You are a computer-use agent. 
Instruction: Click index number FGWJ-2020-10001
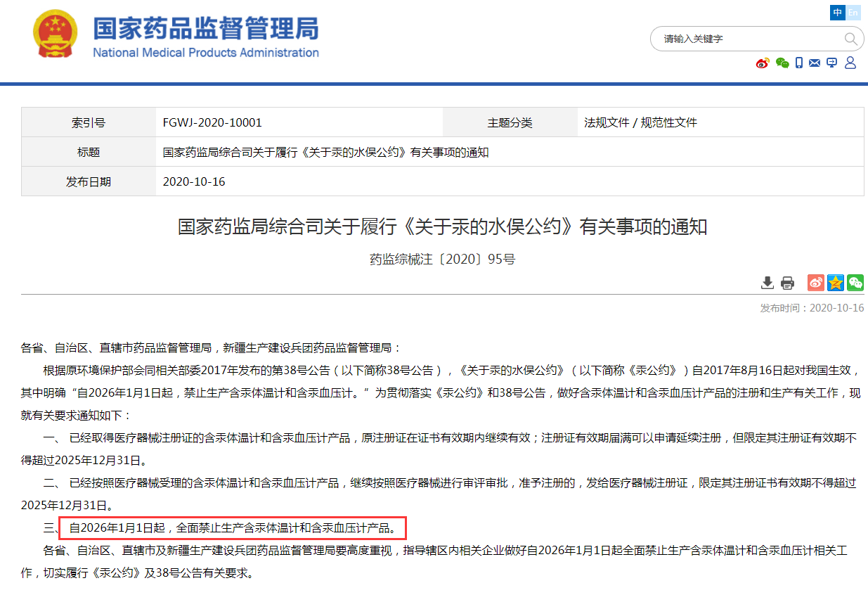click(x=212, y=122)
